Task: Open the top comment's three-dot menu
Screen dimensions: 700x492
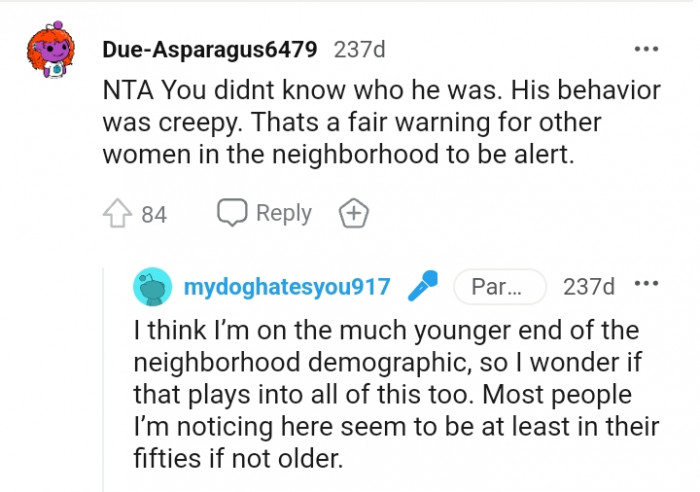Action: point(646,49)
